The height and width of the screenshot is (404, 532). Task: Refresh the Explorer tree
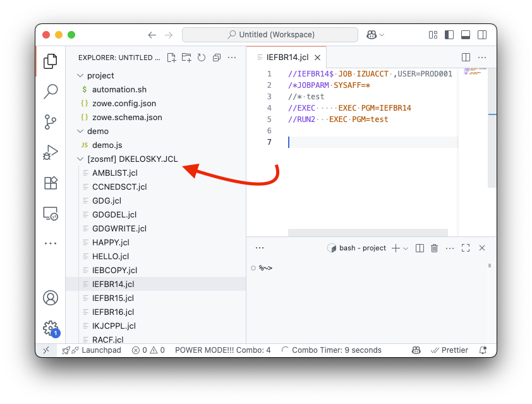[202, 58]
